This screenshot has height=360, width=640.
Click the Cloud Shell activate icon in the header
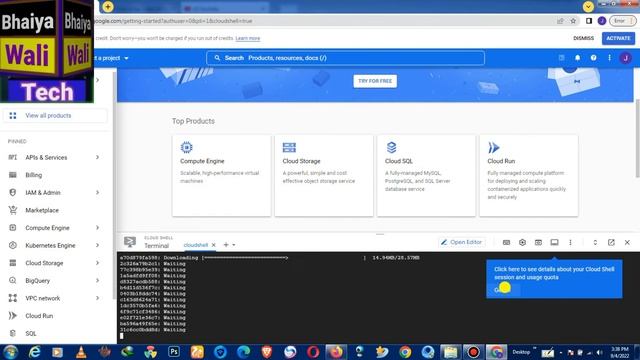562,58
